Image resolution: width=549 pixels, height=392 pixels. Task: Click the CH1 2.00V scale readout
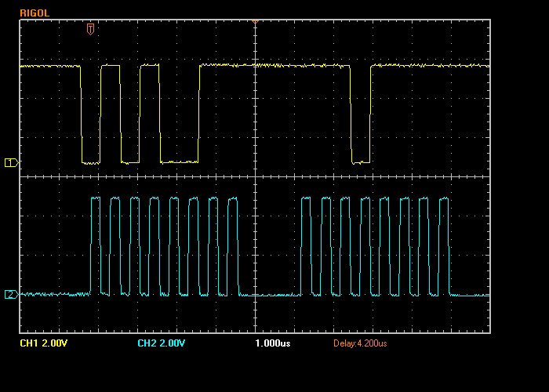click(43, 343)
